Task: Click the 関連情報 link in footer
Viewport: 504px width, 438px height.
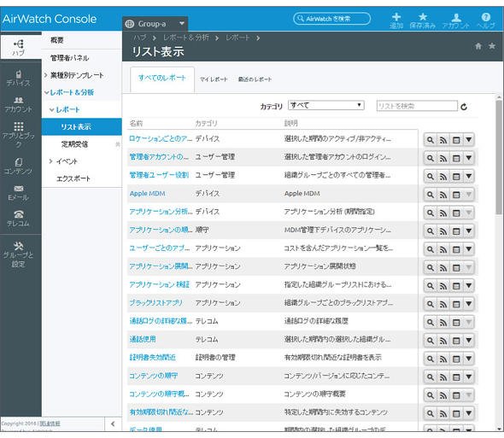Action: 50,423
